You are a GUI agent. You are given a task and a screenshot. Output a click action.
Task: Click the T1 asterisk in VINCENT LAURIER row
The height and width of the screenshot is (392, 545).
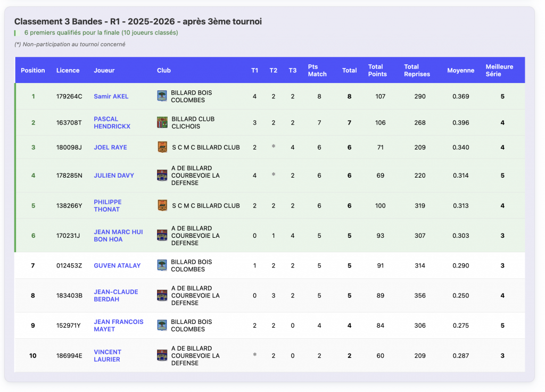pyautogui.click(x=254, y=355)
